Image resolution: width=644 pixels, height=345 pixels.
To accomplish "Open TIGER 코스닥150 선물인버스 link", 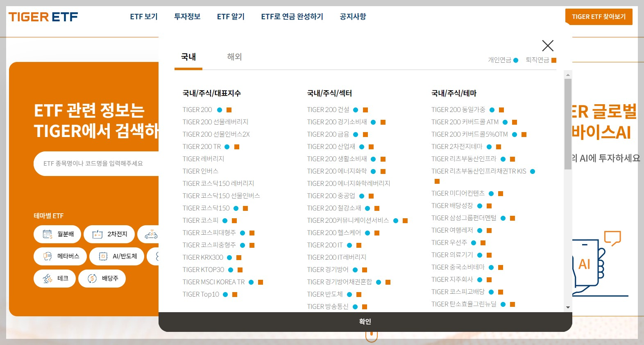I will (x=221, y=196).
